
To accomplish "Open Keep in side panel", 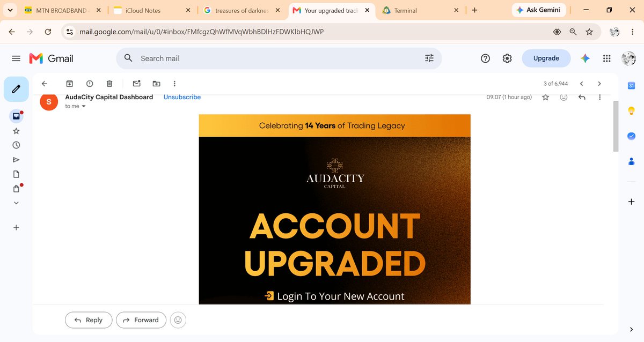I will pyautogui.click(x=631, y=110).
